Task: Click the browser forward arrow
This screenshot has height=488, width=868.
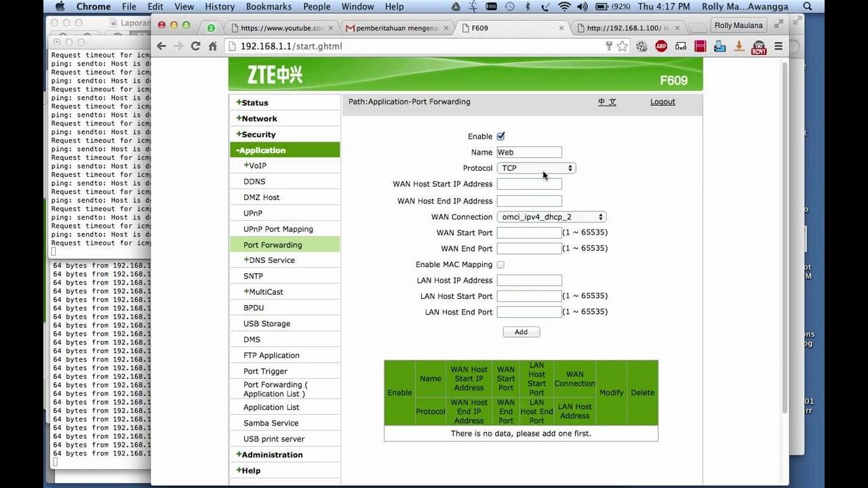Action: pos(178,46)
